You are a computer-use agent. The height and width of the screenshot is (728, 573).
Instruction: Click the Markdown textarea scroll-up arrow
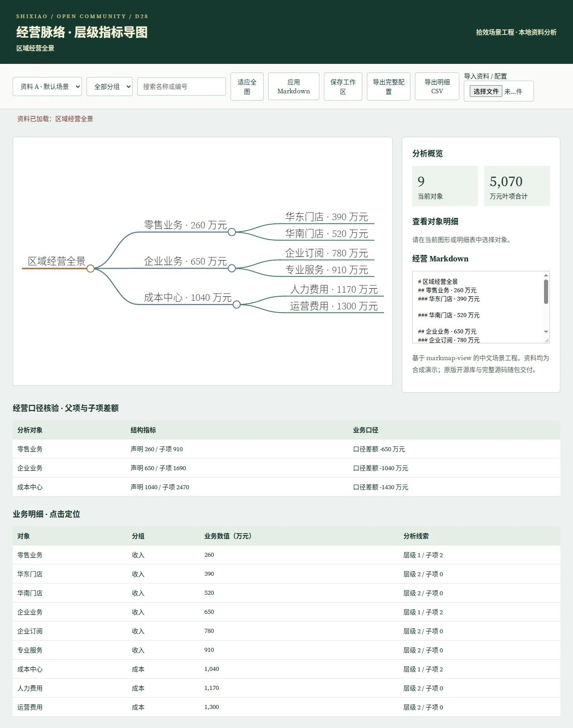pos(546,275)
